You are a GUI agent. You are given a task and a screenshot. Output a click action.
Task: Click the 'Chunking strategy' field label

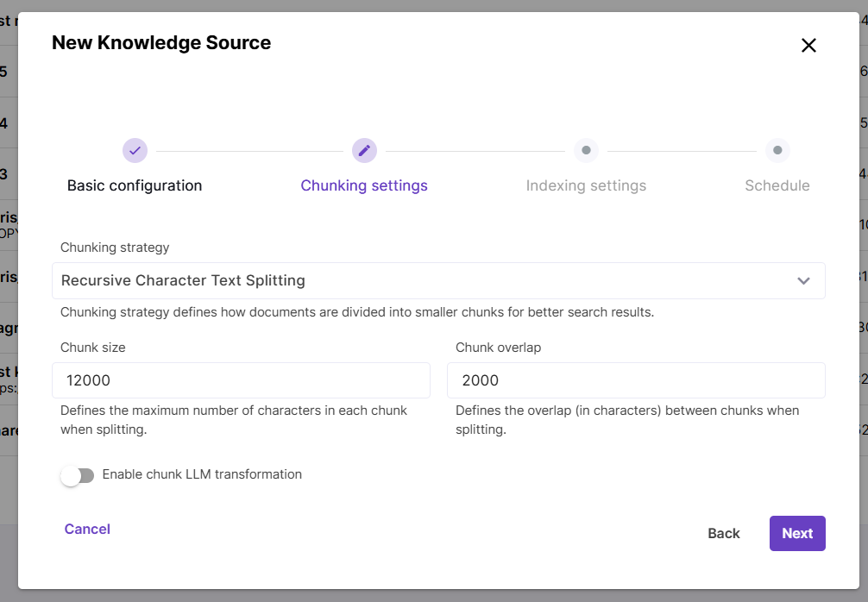[115, 248]
